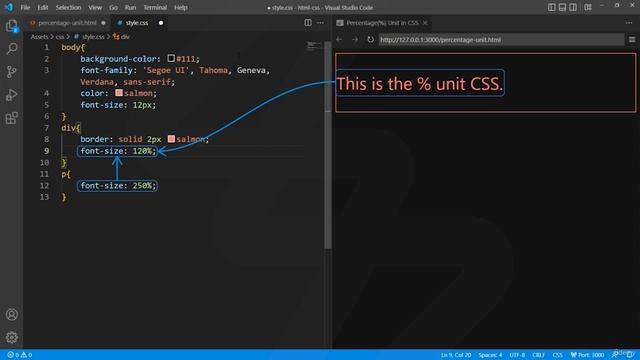
Task: Place cursor on line number 9
Action: coord(47,151)
